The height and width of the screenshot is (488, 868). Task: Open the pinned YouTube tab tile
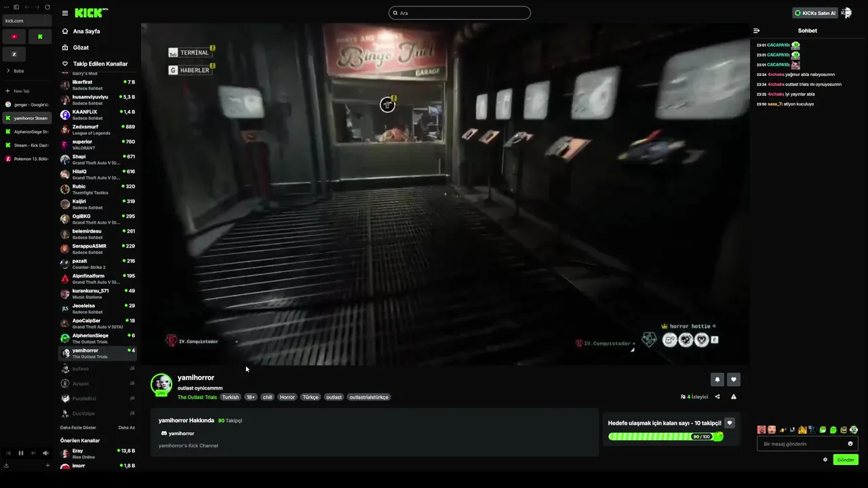tap(14, 37)
